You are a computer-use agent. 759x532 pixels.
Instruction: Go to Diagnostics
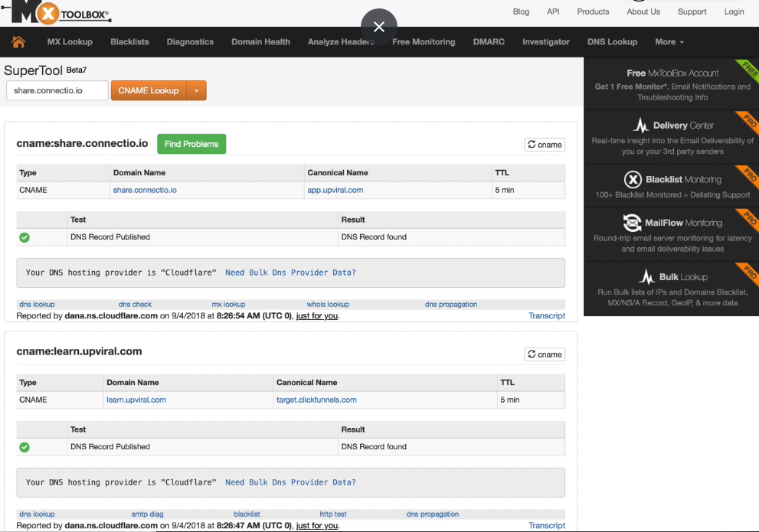190,42
